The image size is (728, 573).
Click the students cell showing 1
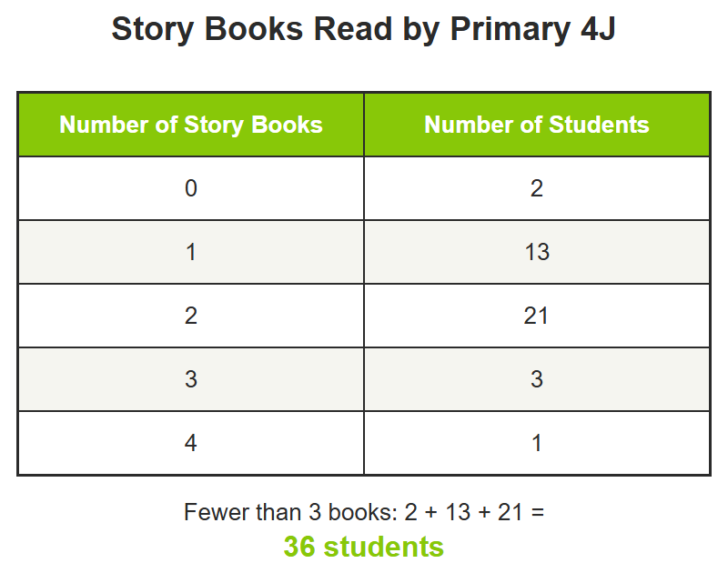click(537, 443)
